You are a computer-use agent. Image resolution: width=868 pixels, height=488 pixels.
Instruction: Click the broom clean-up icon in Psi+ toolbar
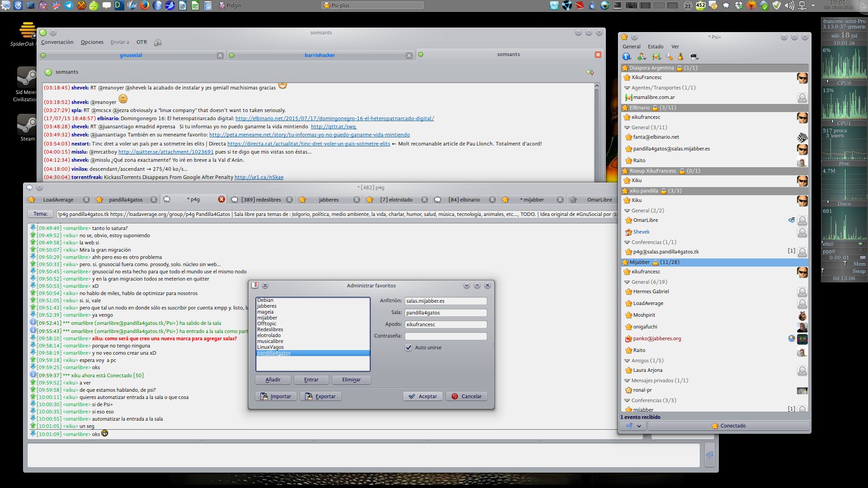point(680,56)
